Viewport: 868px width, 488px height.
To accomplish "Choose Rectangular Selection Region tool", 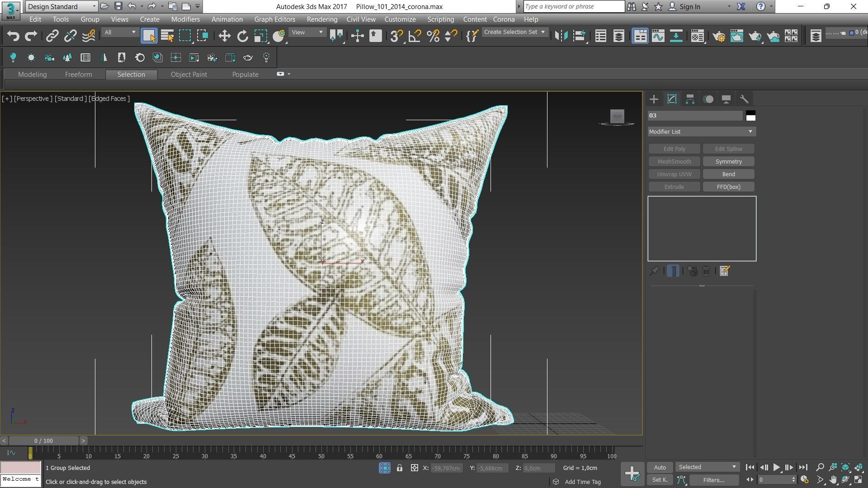I will click(x=185, y=36).
